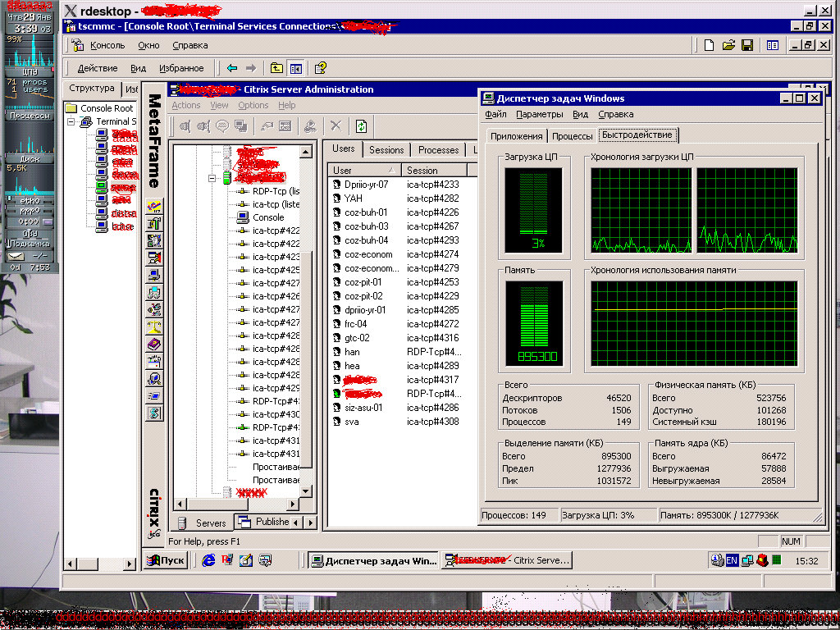This screenshot has height=630, width=840.
Task: Collapse the Terminal Services tree node
Action: 72,121
